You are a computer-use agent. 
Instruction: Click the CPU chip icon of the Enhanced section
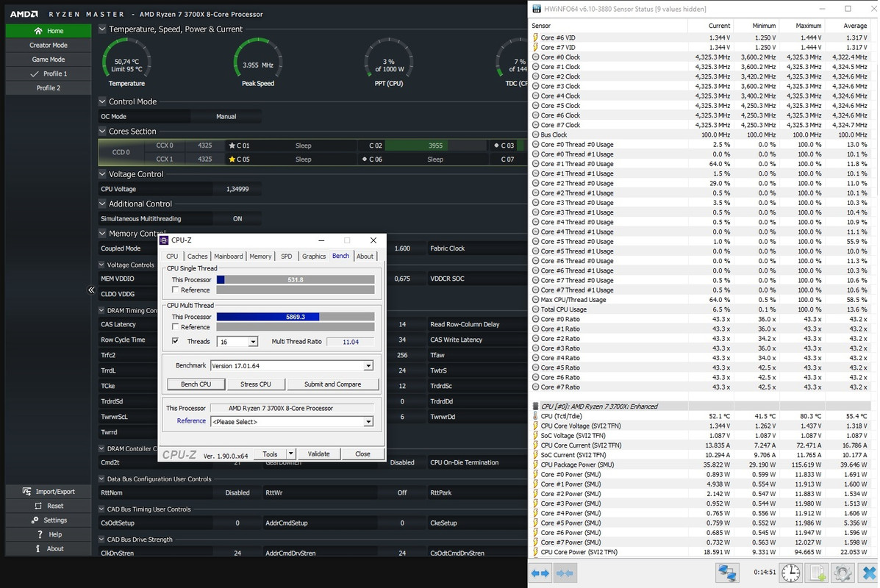[x=535, y=406]
